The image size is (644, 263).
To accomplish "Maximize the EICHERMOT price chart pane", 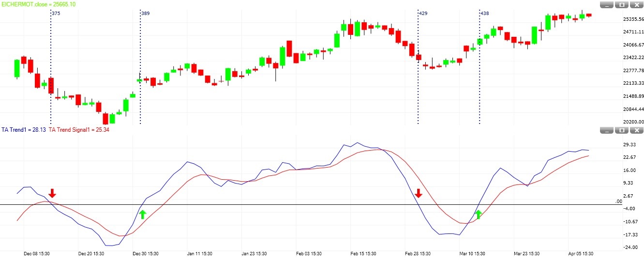I will 622,5.
